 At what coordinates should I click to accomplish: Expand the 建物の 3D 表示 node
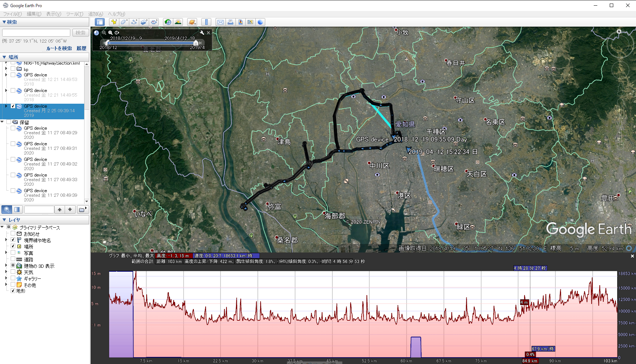(6, 266)
